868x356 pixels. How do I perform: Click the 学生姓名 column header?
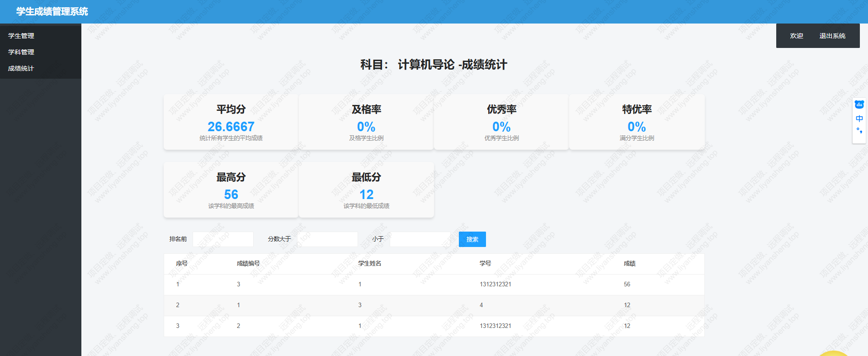coord(370,263)
